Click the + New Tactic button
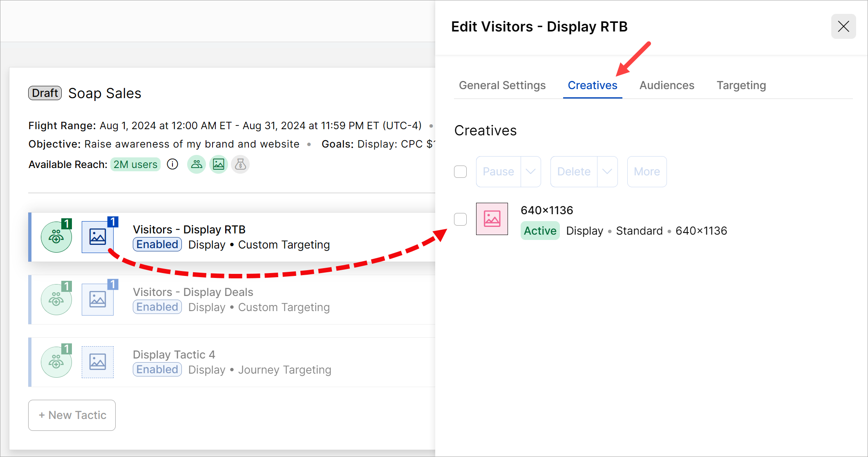Viewport: 868px width, 457px height. coord(72,415)
